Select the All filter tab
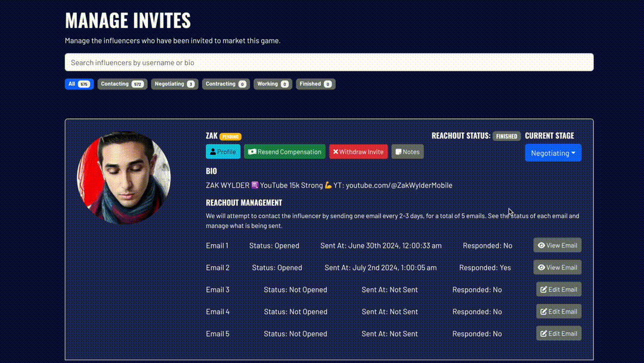 pyautogui.click(x=79, y=84)
